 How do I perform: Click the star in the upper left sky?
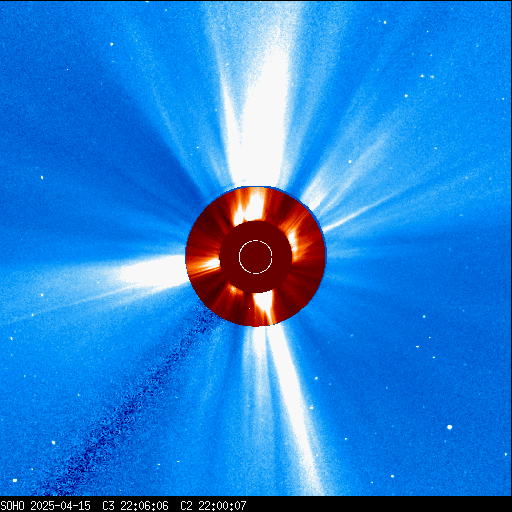(112, 44)
